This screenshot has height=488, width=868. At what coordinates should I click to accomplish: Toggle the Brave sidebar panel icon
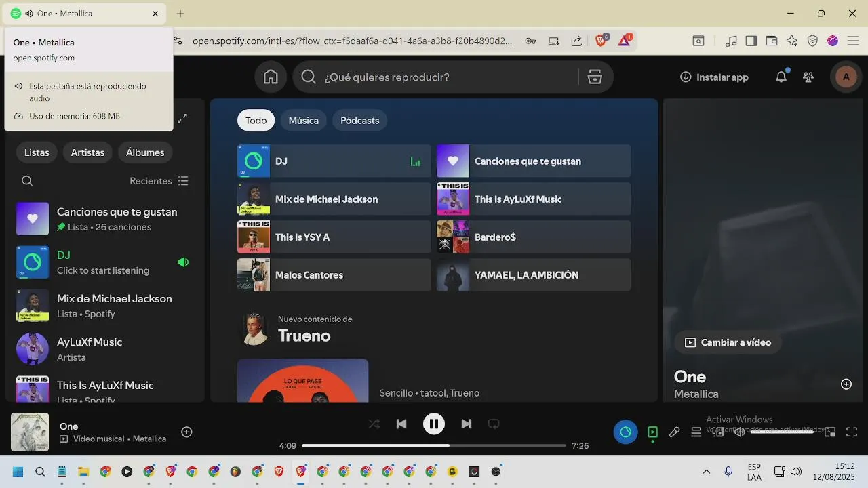751,41
